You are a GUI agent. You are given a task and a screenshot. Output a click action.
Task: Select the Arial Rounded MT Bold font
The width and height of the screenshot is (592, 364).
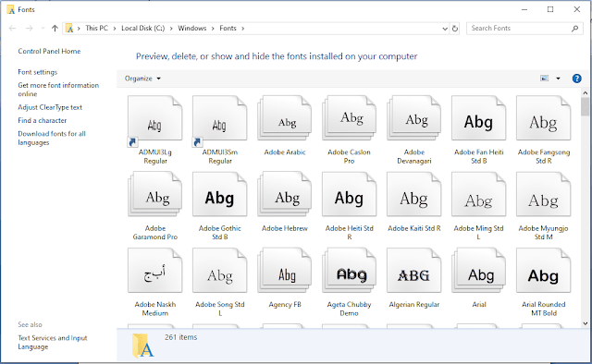(543, 271)
